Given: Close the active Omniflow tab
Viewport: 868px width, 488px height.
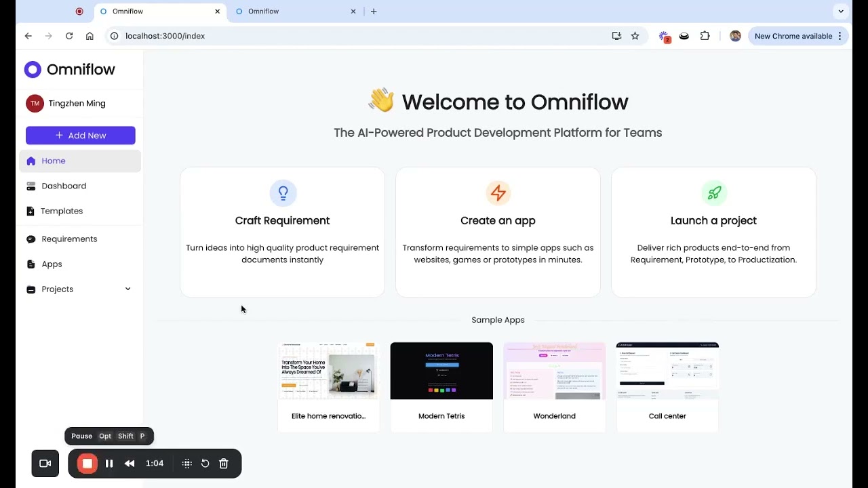Looking at the screenshot, I should [217, 12].
